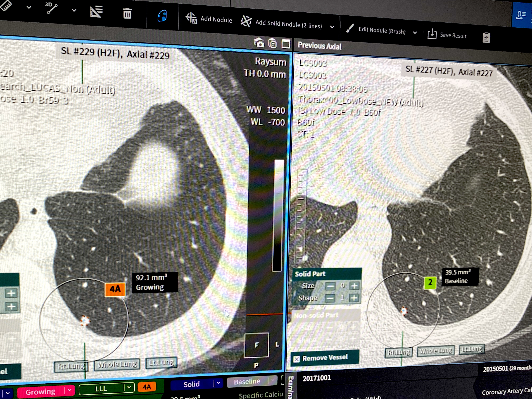Click the window level grayscale bar
Viewport: 532px width, 399px height.
[x=278, y=215]
